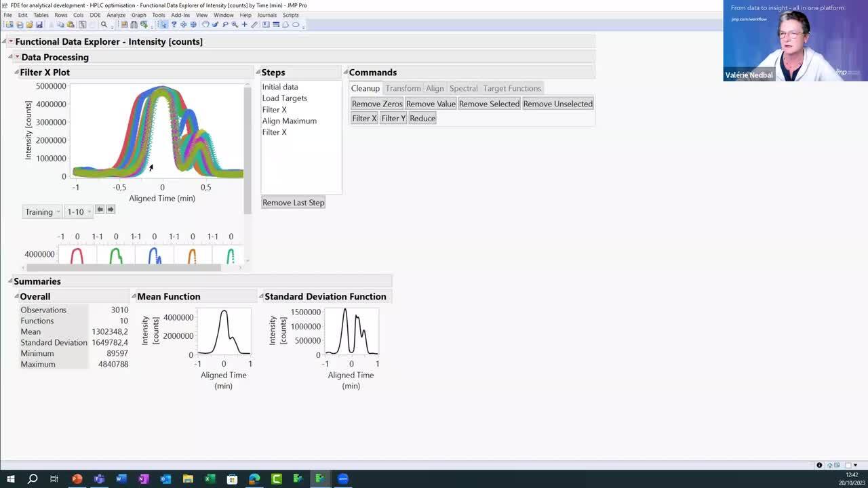Image resolution: width=868 pixels, height=488 pixels.
Task: Select the crosshairs tool
Action: tap(244, 24)
